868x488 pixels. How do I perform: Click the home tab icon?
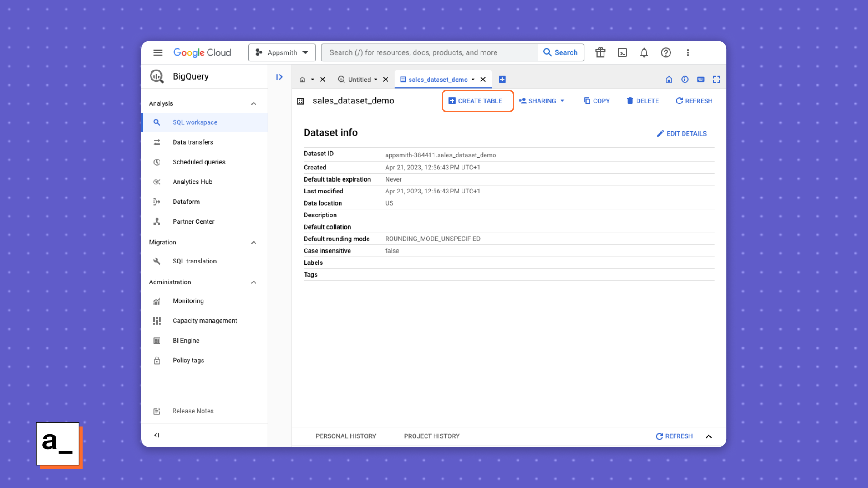point(302,80)
